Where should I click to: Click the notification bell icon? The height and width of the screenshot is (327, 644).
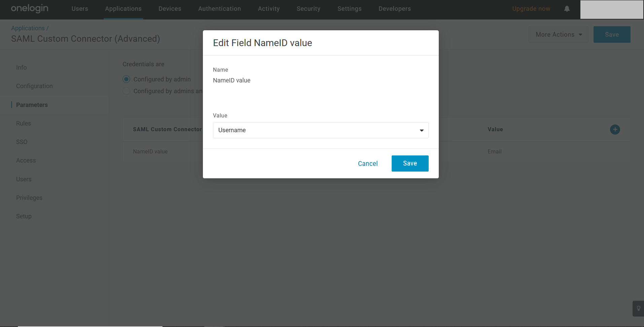[567, 9]
